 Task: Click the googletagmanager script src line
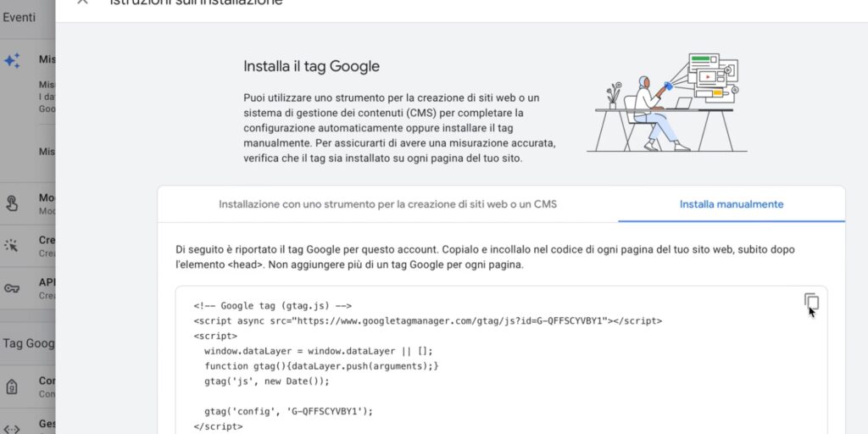[x=427, y=321]
